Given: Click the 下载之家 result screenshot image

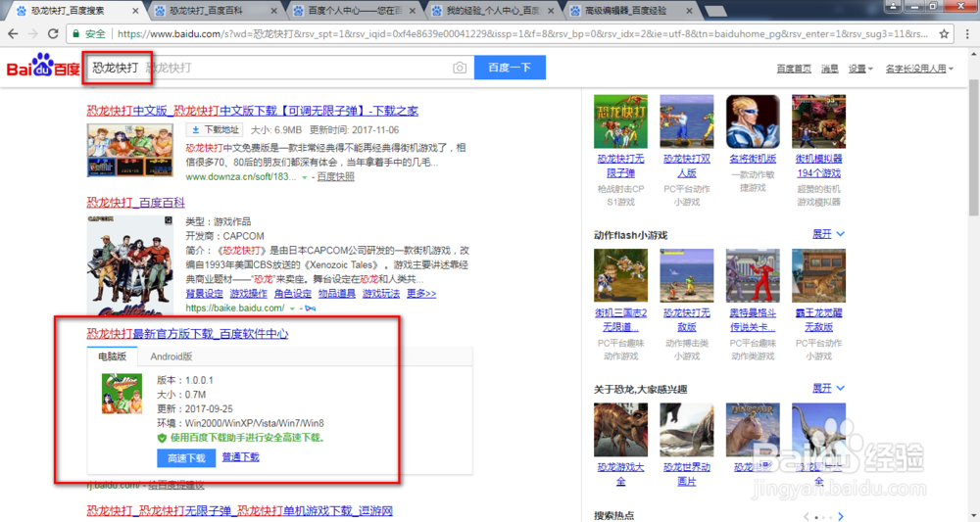Looking at the screenshot, I should [x=130, y=150].
